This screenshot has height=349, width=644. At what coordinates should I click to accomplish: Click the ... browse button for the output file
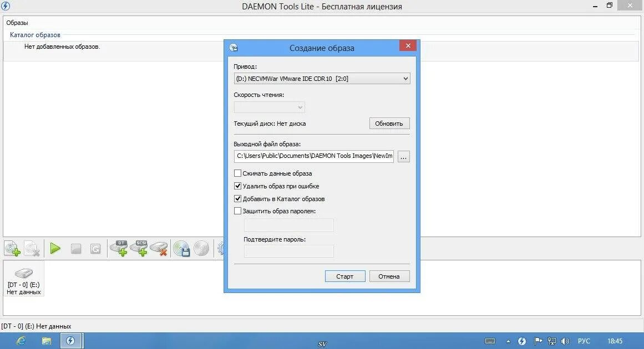click(404, 157)
